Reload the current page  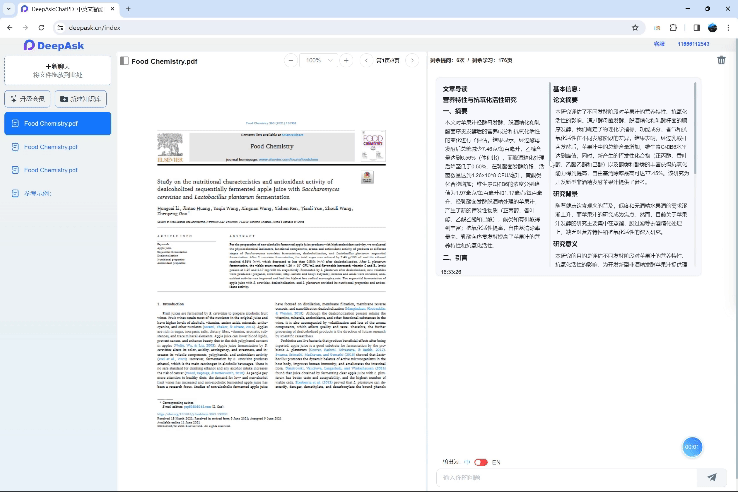[x=41, y=28]
